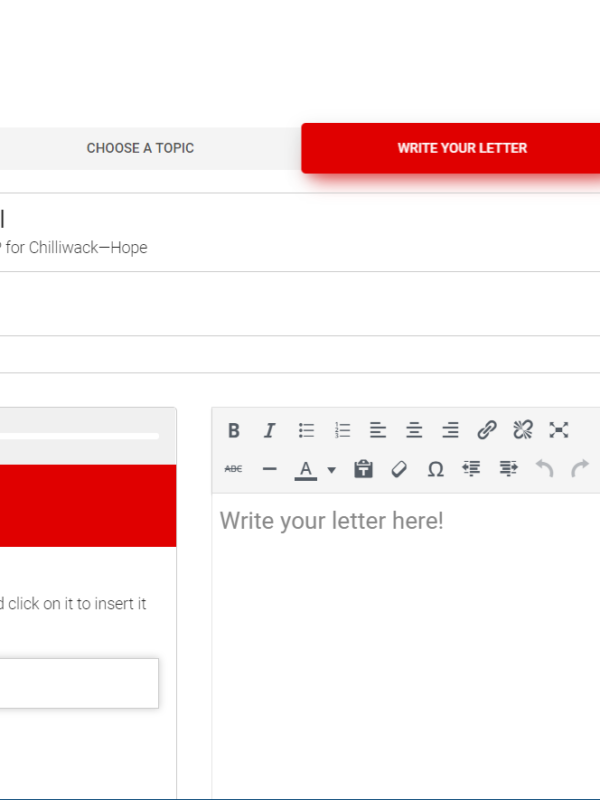600x800 pixels.
Task: Click the paste as text icon
Action: click(x=364, y=468)
